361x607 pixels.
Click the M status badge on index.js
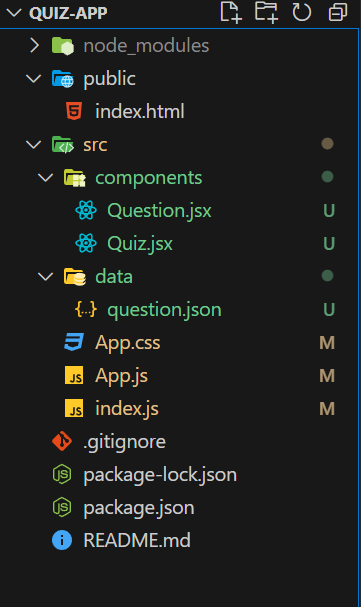click(327, 409)
